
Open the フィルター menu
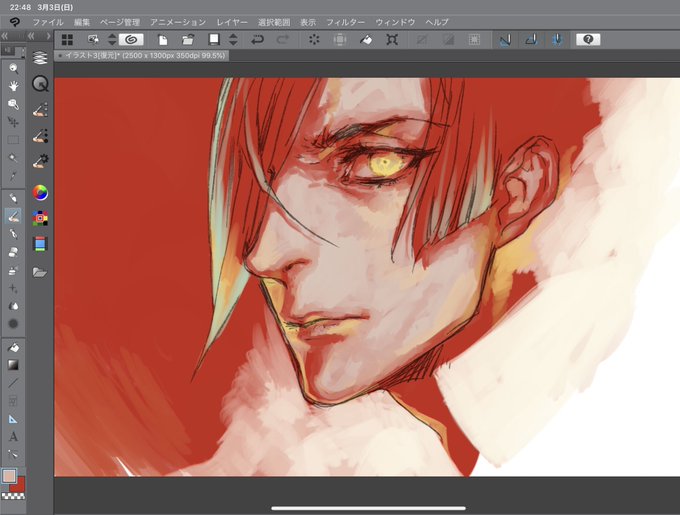(345, 22)
